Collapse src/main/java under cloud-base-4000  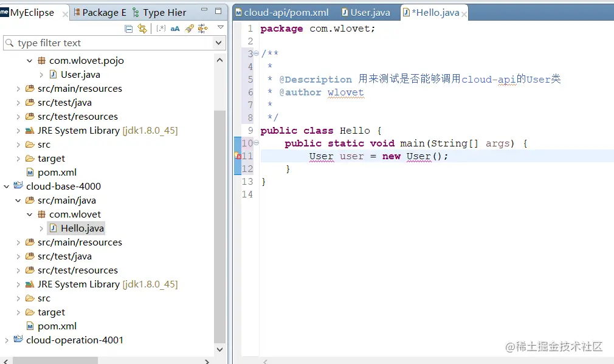click(18, 201)
